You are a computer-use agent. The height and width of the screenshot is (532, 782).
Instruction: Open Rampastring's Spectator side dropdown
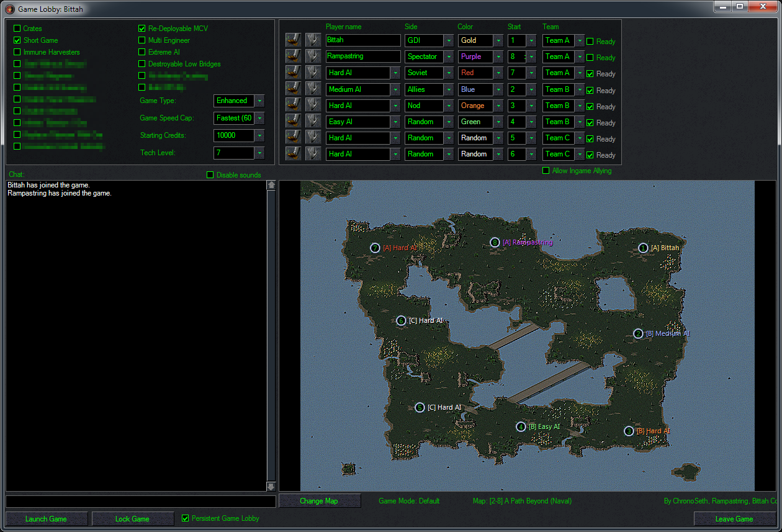click(x=429, y=56)
